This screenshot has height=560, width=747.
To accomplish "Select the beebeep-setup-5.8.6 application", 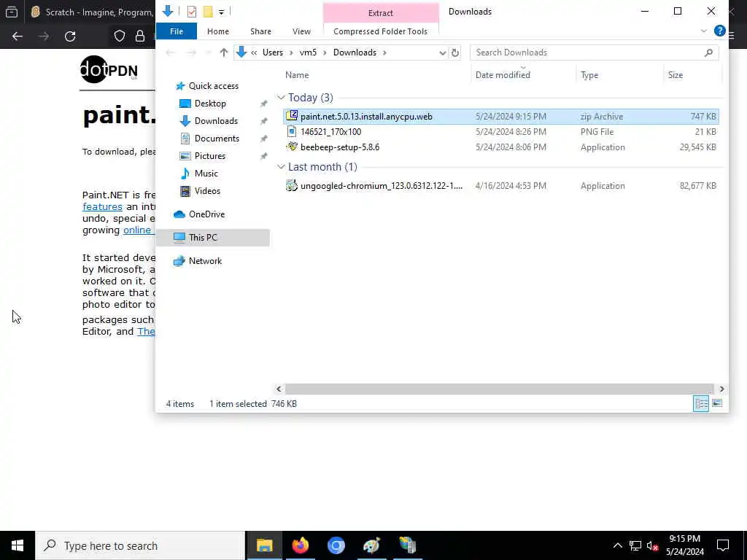I will (x=500, y=147).
